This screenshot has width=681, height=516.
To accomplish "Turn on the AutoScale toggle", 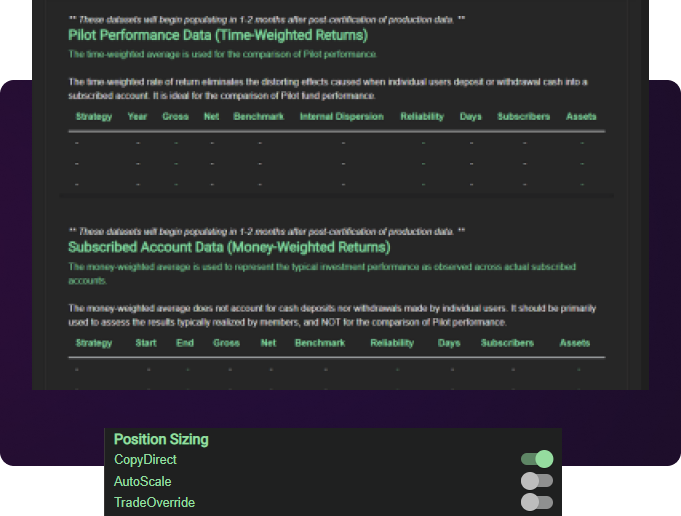I will [537, 481].
